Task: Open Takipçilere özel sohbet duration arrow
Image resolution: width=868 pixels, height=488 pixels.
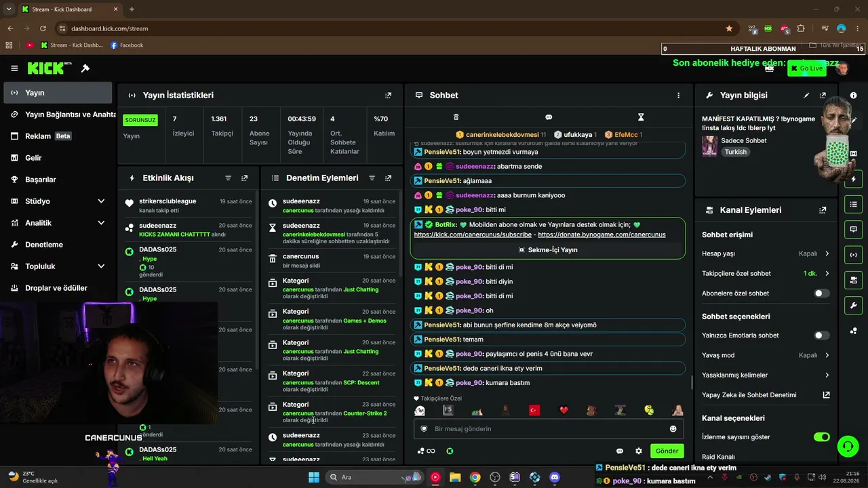Action: (827, 274)
